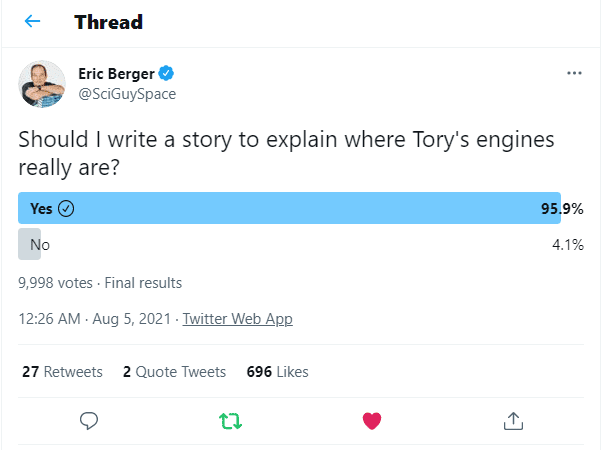View the 696 Likes list
This screenshot has height=450, width=601.
click(277, 372)
